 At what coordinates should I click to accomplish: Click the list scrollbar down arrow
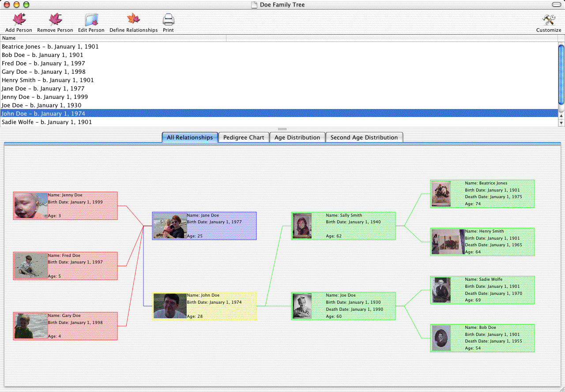click(x=561, y=123)
